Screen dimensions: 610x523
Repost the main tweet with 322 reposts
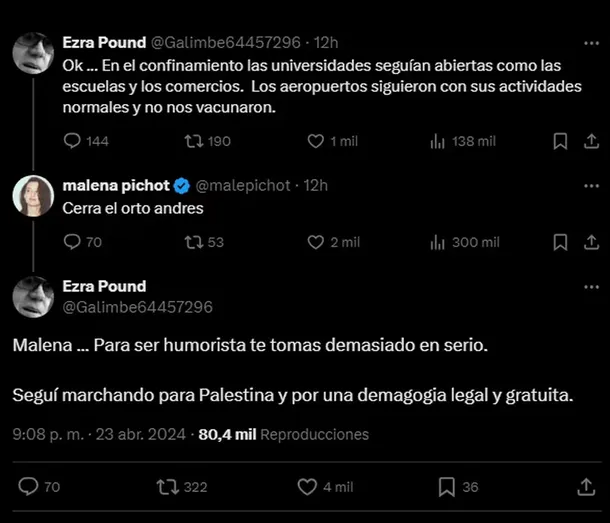[x=169, y=487]
